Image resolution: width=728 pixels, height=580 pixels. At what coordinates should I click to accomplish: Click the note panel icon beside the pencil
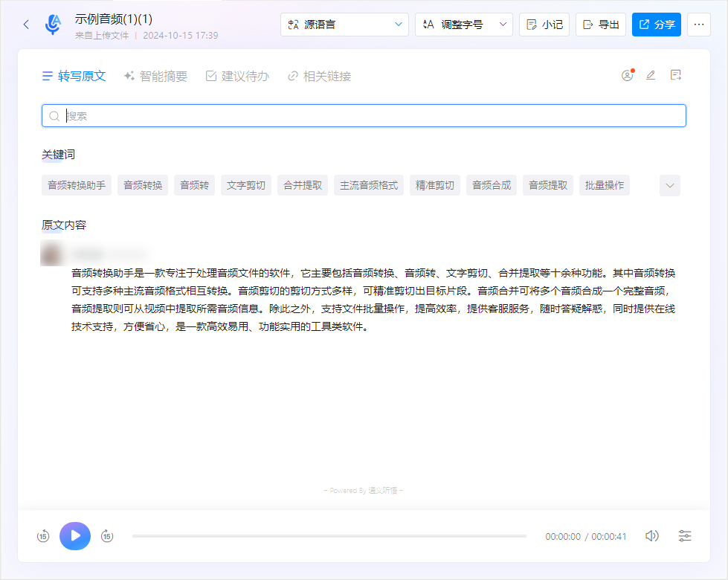pos(675,75)
